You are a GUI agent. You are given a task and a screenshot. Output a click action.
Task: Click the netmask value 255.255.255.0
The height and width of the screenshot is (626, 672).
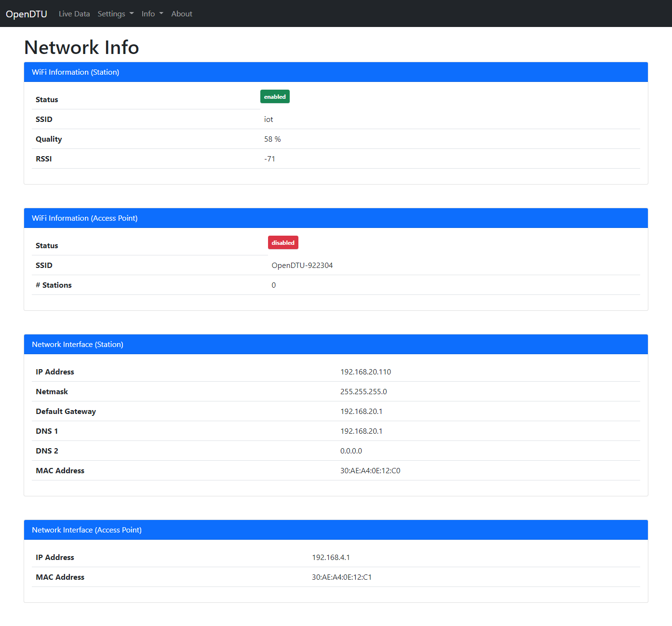pyautogui.click(x=363, y=392)
